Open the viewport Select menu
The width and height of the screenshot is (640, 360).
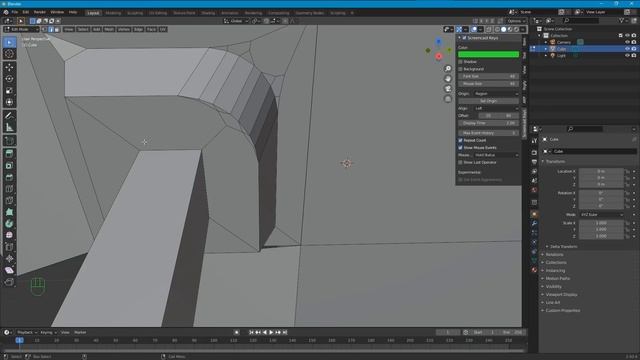(83, 29)
